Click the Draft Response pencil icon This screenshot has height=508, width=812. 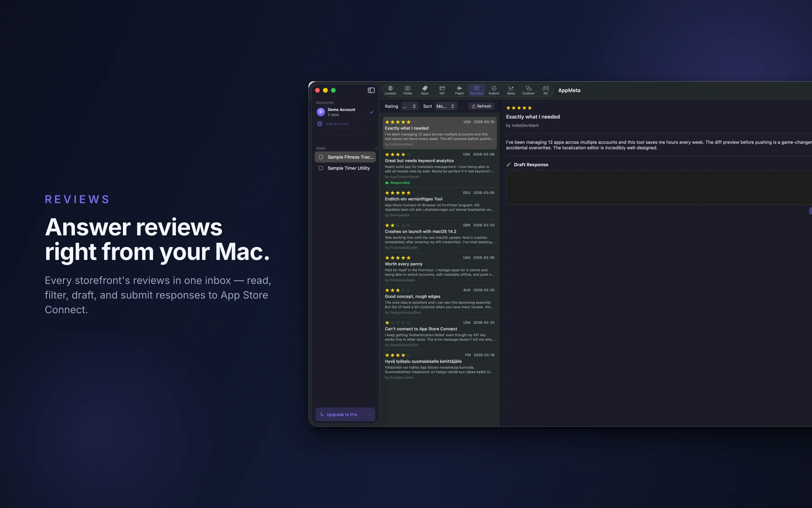point(509,165)
